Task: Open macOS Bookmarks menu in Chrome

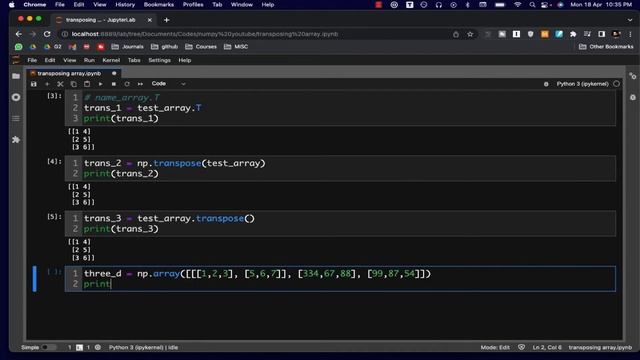Action: [x=159, y=5]
